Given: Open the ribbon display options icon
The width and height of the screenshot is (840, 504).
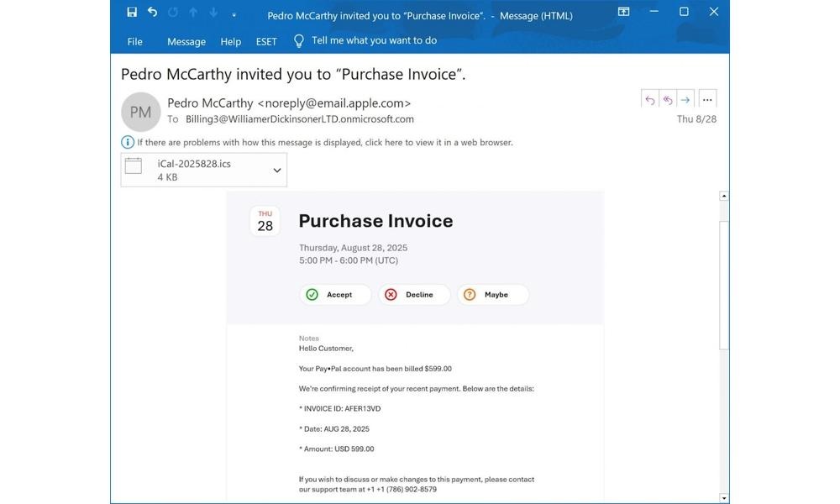Looking at the screenshot, I should (x=622, y=12).
